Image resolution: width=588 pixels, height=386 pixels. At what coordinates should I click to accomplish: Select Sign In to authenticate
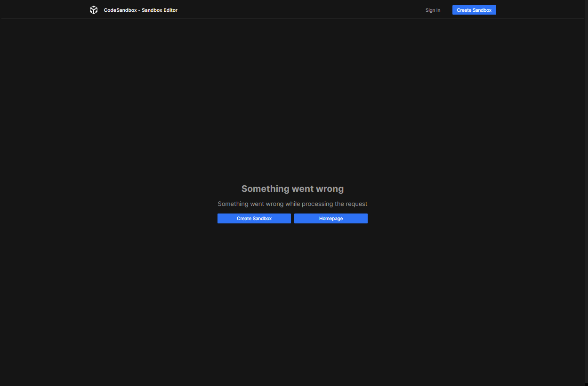coord(433,10)
